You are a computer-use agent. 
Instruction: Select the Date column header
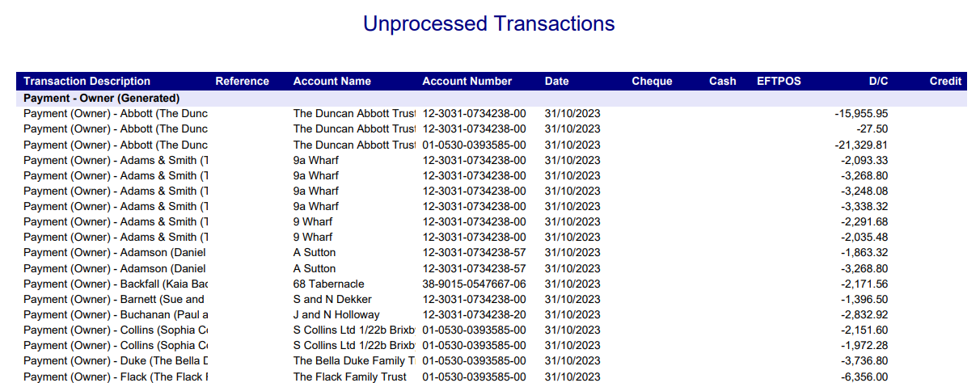tap(556, 81)
